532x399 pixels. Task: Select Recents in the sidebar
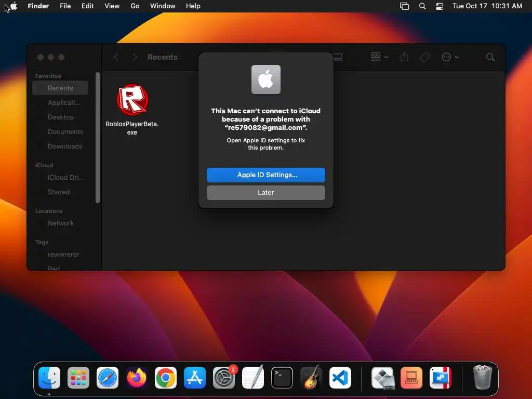60,88
